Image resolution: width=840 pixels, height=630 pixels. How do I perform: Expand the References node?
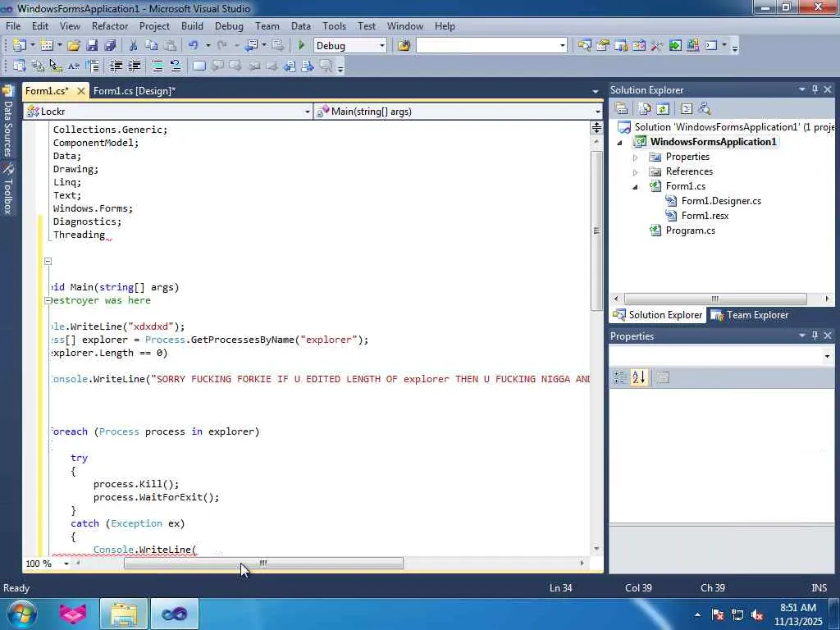click(636, 172)
